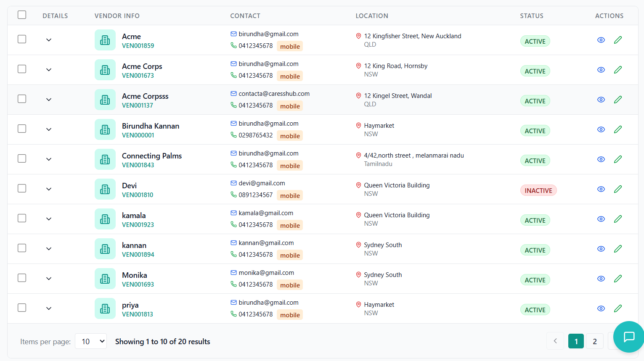Edit the Monika vendor record
Image resolution: width=644 pixels, height=361 pixels.
point(618,278)
